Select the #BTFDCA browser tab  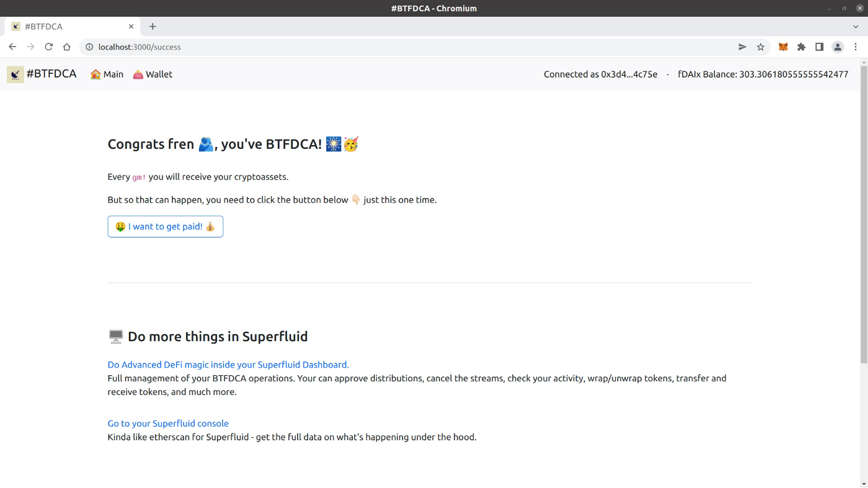pyautogui.click(x=72, y=27)
